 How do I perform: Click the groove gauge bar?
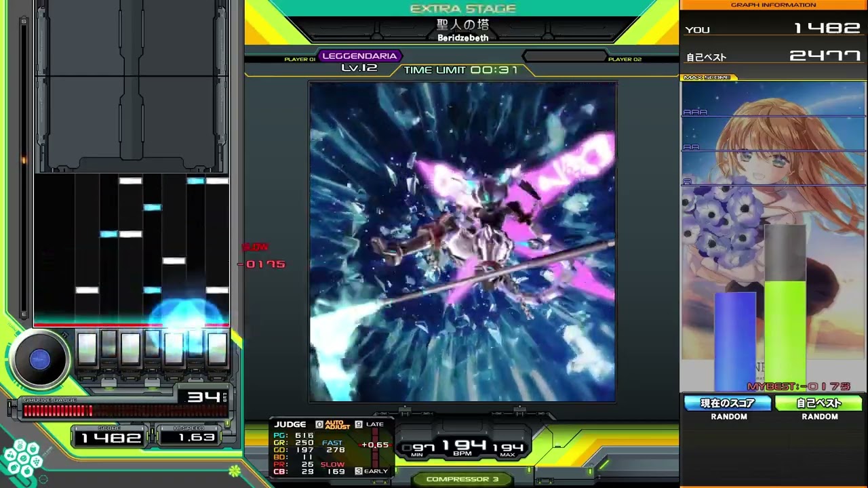point(125,411)
